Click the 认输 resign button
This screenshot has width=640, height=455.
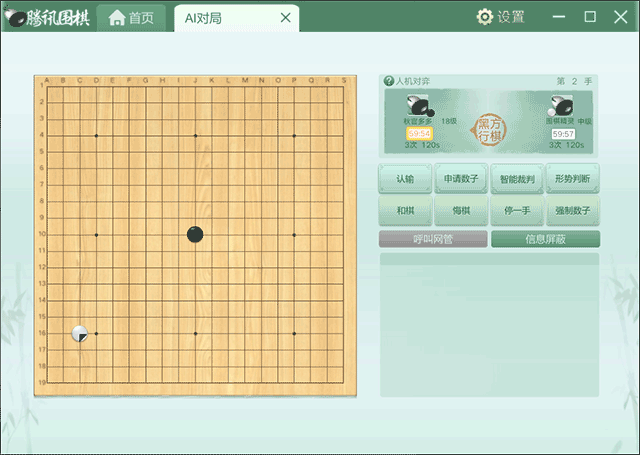(x=405, y=178)
